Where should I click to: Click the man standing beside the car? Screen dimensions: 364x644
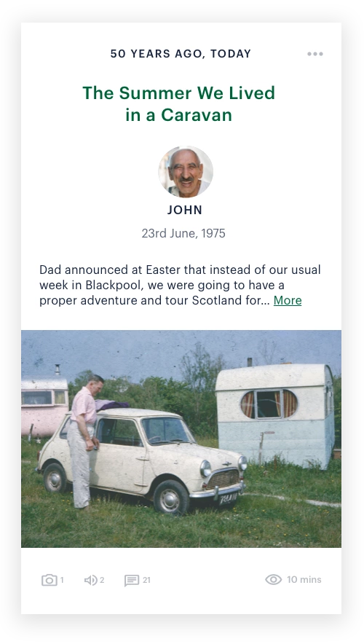pyautogui.click(x=84, y=441)
